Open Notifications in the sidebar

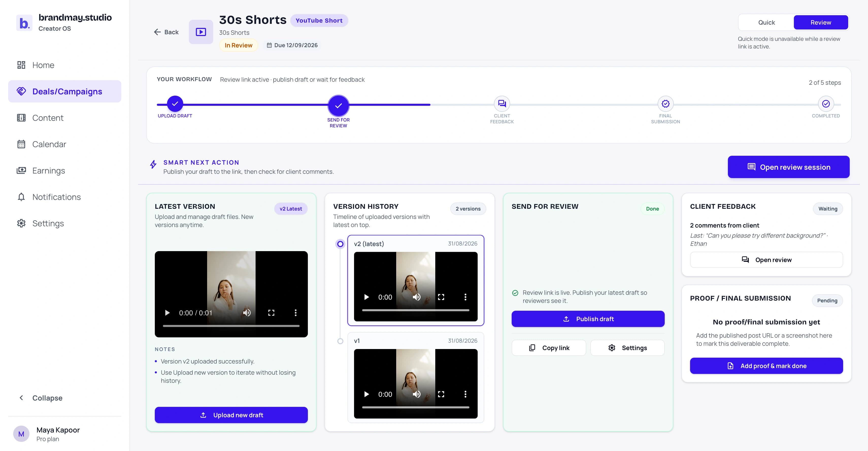pos(65,197)
